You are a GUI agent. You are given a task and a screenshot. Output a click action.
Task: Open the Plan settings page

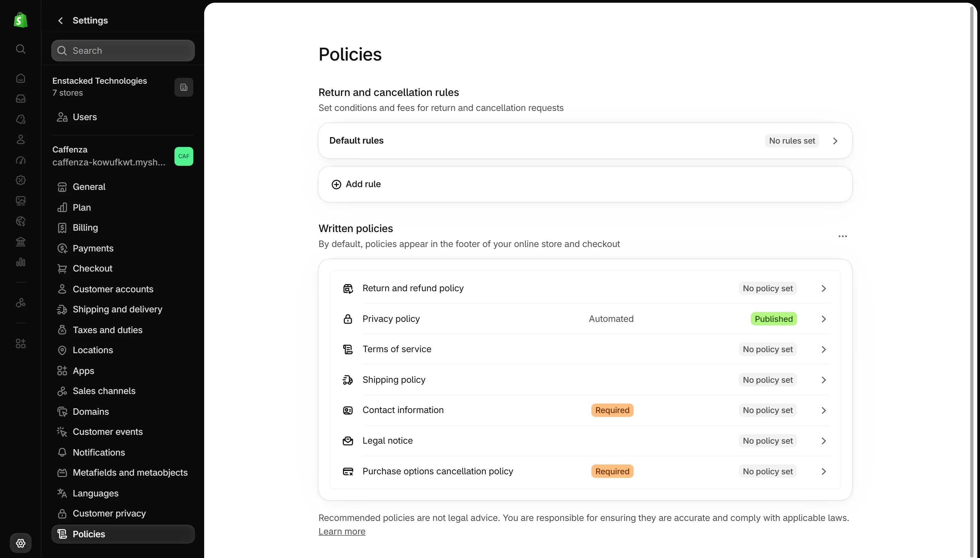point(122,207)
